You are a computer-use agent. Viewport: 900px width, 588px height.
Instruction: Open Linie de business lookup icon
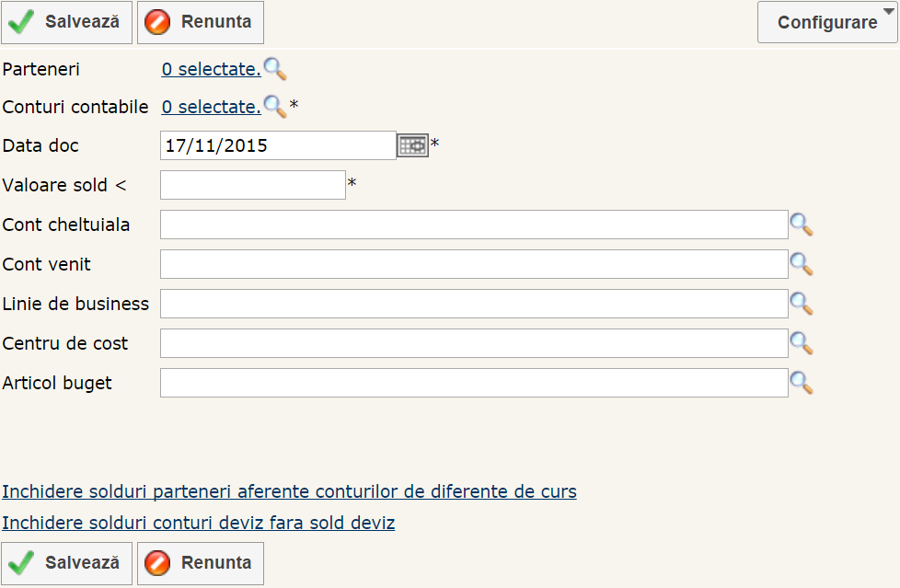[x=802, y=304]
